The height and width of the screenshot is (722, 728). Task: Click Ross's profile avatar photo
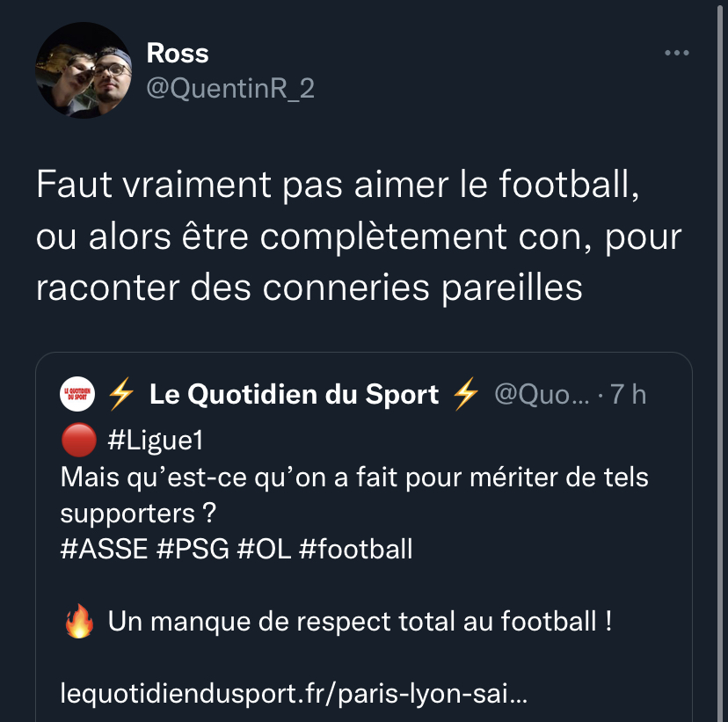(x=84, y=70)
